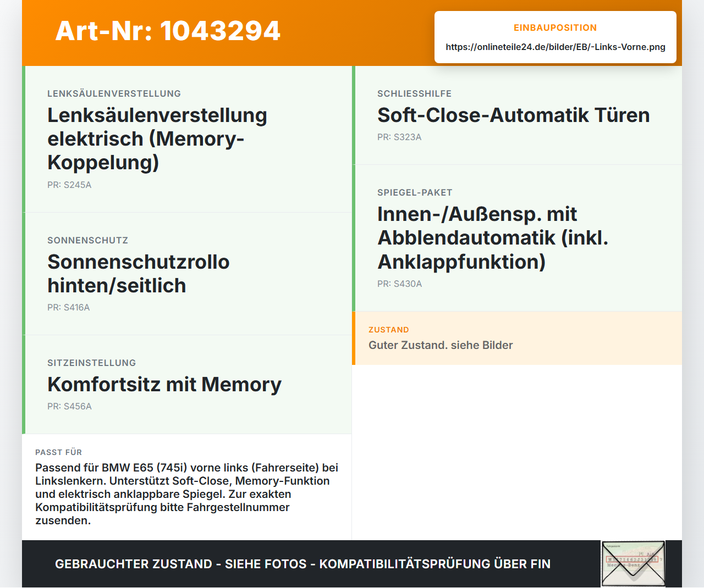Click the SONNENSCHUTZ category label

pos(87,240)
